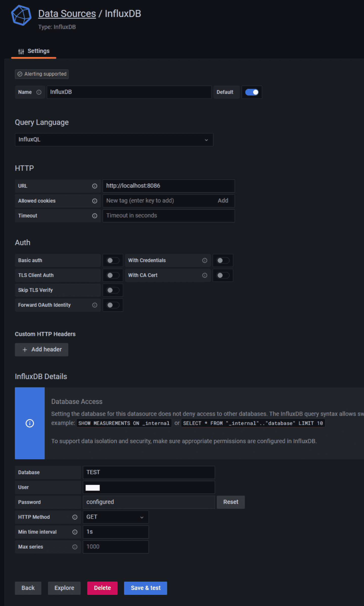Delete this data source
364x606 pixels.
click(x=102, y=588)
